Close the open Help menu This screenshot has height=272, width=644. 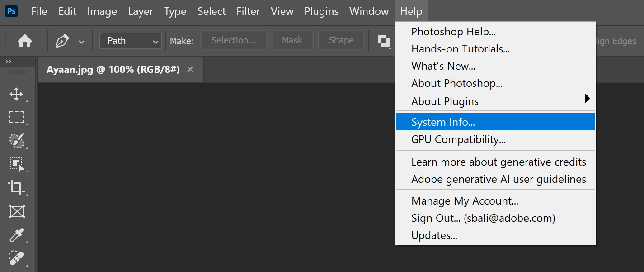(411, 11)
